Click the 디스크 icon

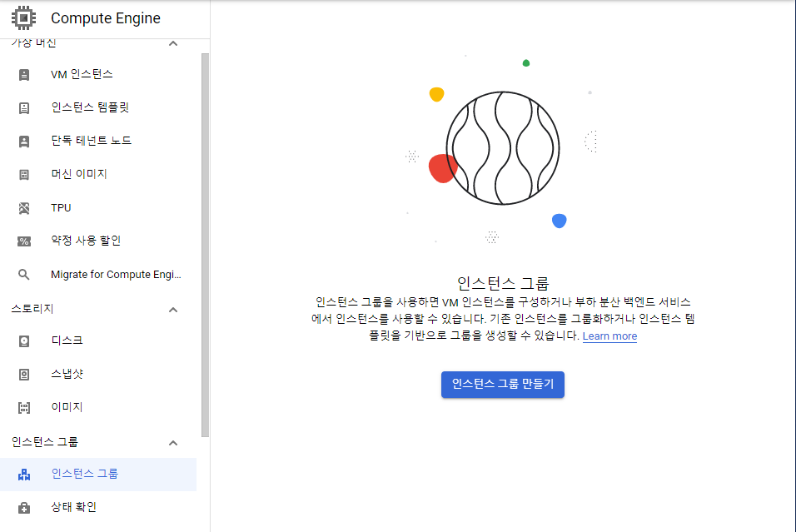coord(24,341)
